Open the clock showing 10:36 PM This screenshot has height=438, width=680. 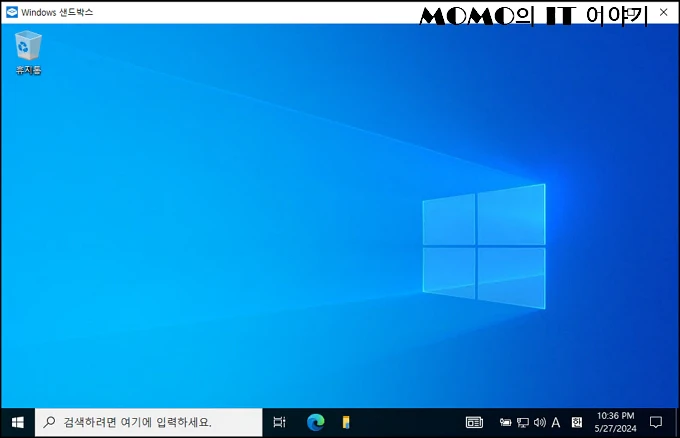coord(615,422)
